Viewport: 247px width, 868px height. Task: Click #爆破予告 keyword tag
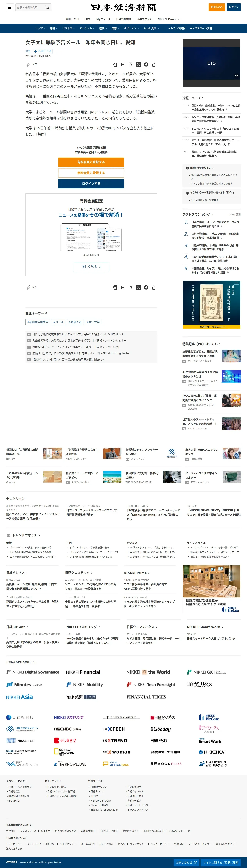[75, 322]
